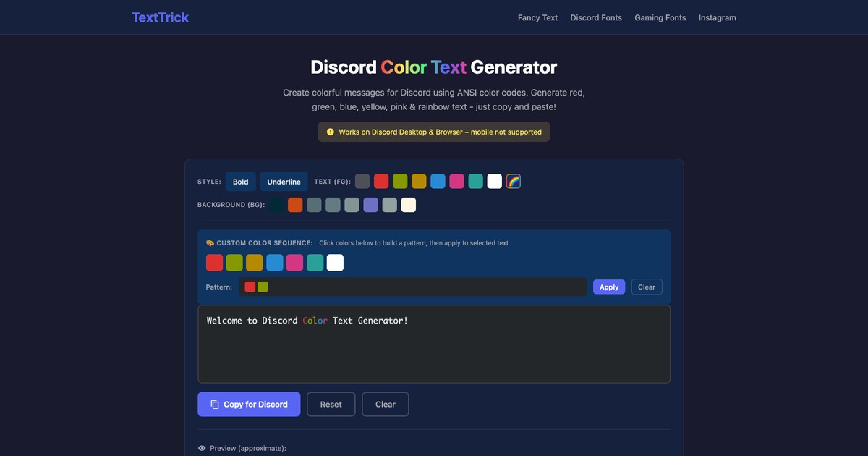The height and width of the screenshot is (456, 868).
Task: Open the Fancy Text page
Action: pos(537,17)
